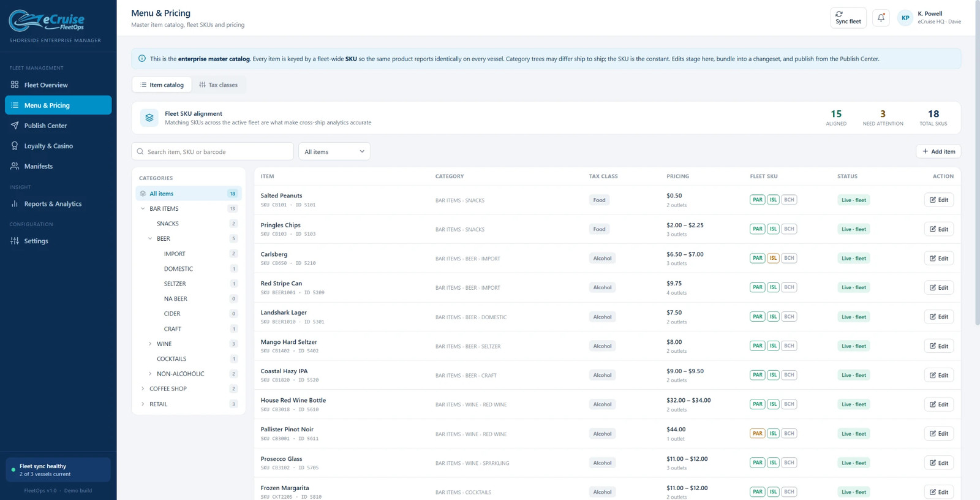
Task: Edit Salted Peanuts item
Action: point(938,200)
